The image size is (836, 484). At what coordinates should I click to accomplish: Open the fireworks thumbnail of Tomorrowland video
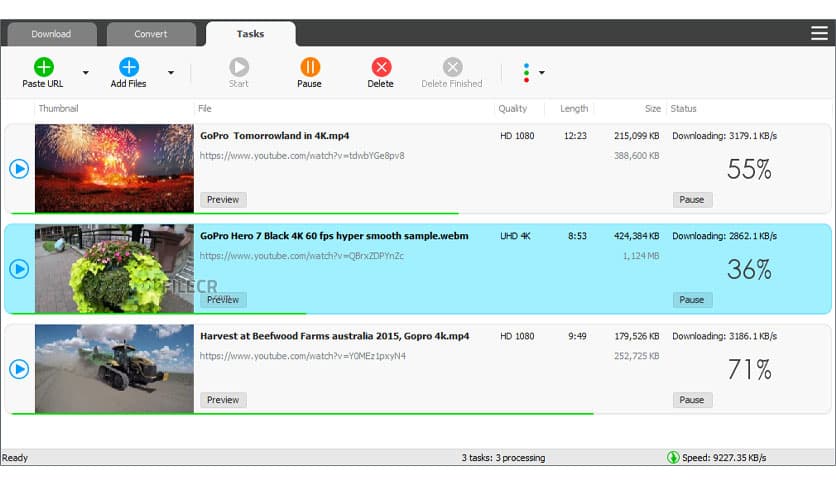pos(115,168)
